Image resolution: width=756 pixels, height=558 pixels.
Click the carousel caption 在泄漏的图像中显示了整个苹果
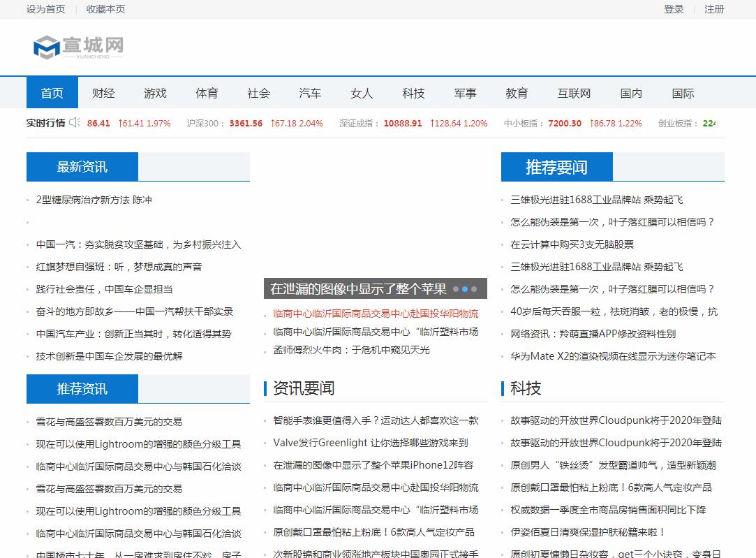[358, 289]
